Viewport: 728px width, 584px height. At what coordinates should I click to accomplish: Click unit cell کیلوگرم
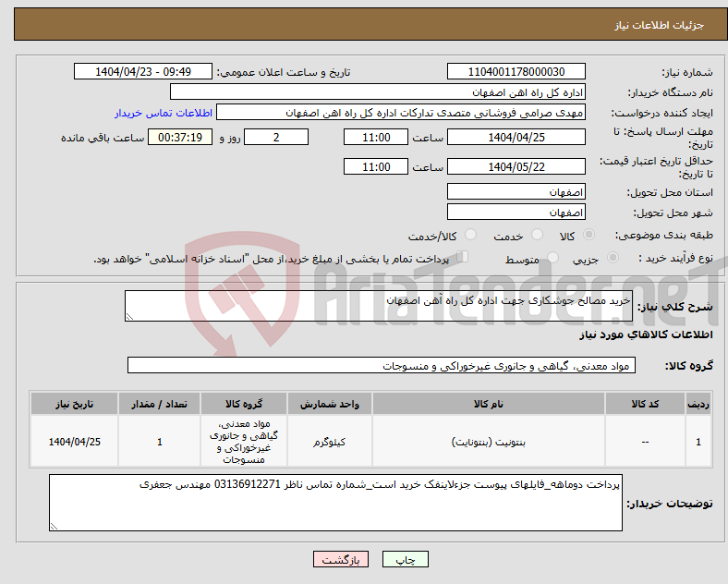[x=329, y=442]
